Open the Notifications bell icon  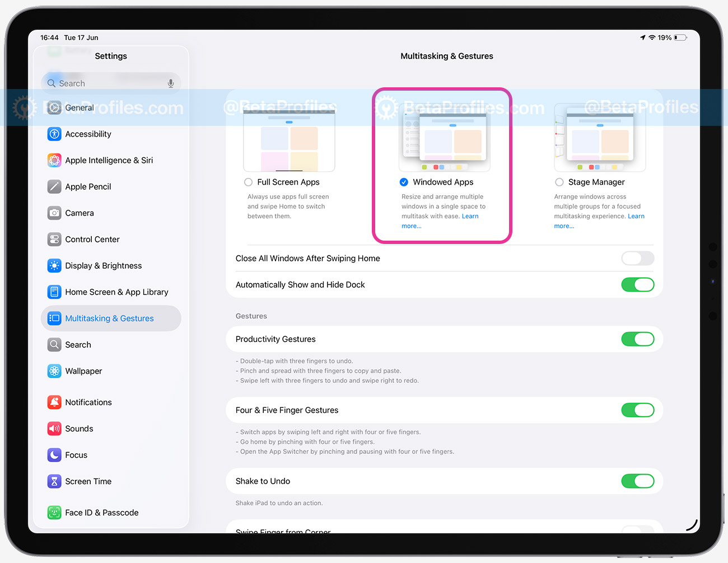(x=54, y=402)
